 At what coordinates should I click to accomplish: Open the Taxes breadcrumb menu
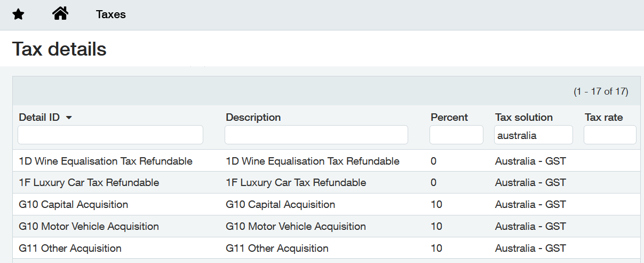tap(111, 14)
